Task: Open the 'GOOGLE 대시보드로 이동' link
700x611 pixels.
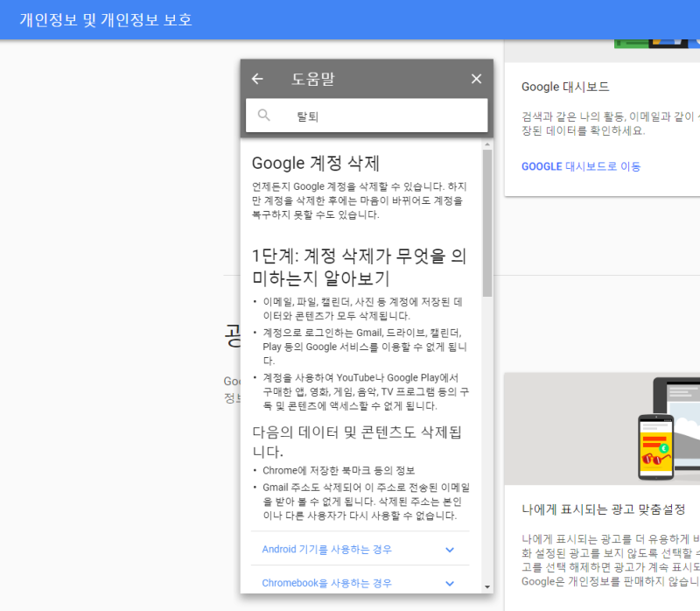Action: (581, 166)
